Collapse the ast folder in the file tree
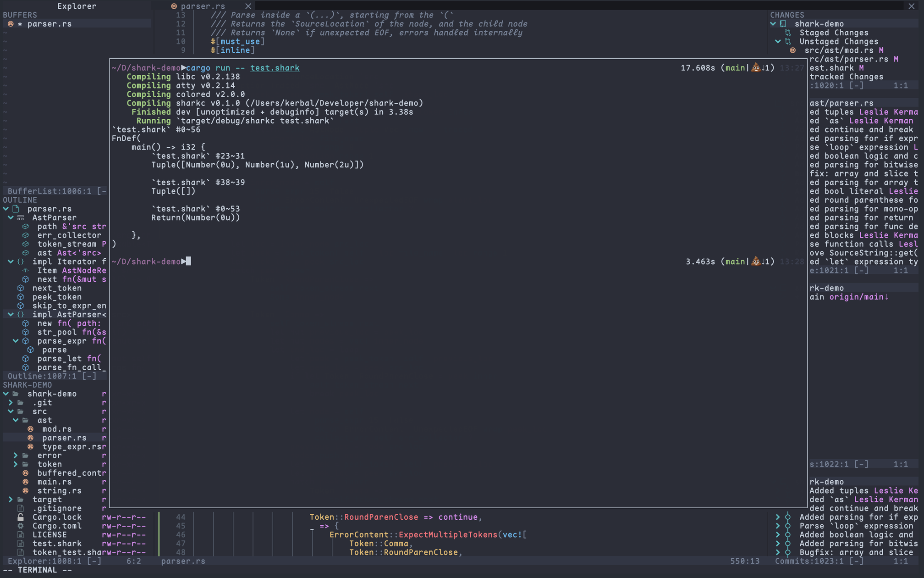 pyautogui.click(x=16, y=420)
